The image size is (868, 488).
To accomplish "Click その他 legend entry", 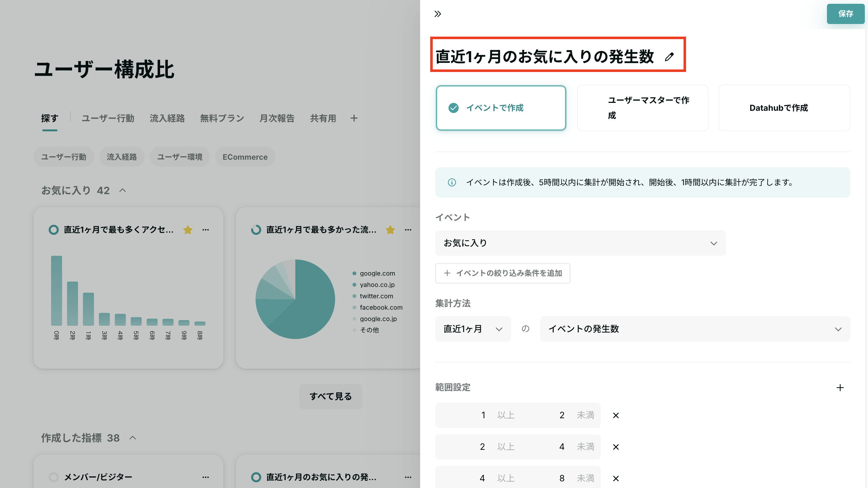I will pyautogui.click(x=365, y=330).
